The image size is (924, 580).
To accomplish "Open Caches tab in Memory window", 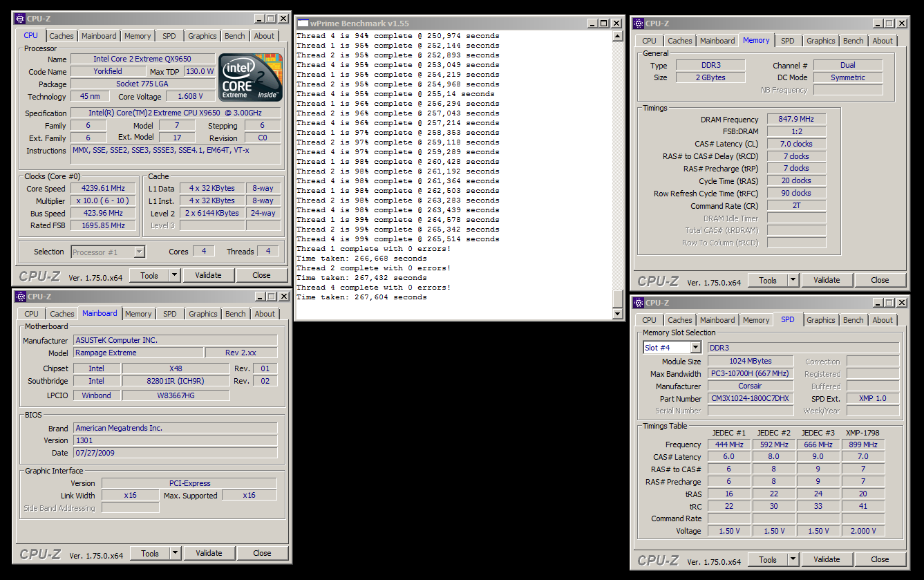I will [x=679, y=41].
